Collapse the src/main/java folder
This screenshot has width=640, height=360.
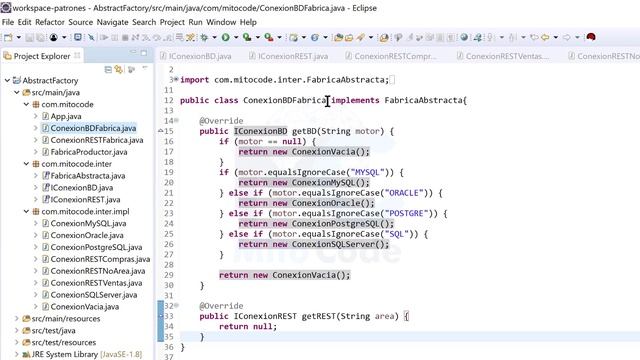(17, 92)
